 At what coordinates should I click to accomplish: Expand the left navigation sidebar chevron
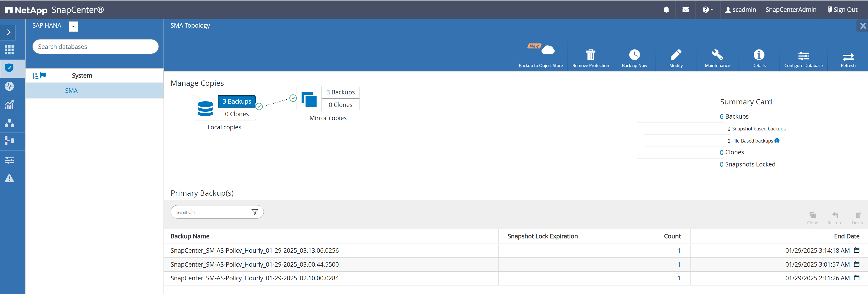click(9, 32)
